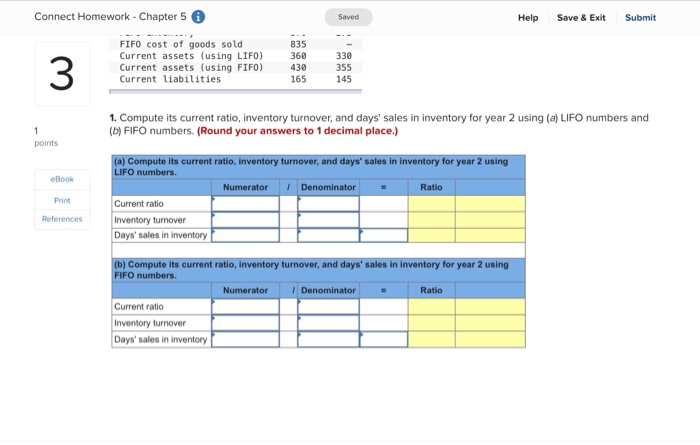The width and height of the screenshot is (700, 445).
Task: Click the value 430 in data table
Action: coord(298,67)
